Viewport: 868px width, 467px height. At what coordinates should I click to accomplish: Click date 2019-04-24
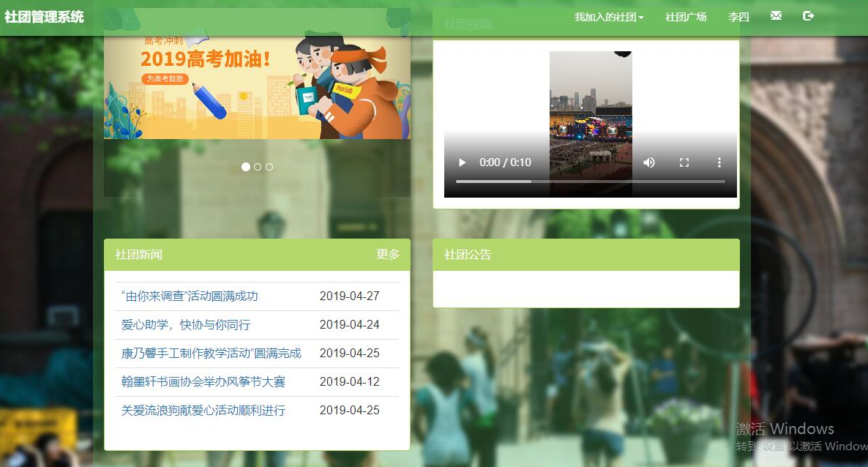[x=349, y=324]
